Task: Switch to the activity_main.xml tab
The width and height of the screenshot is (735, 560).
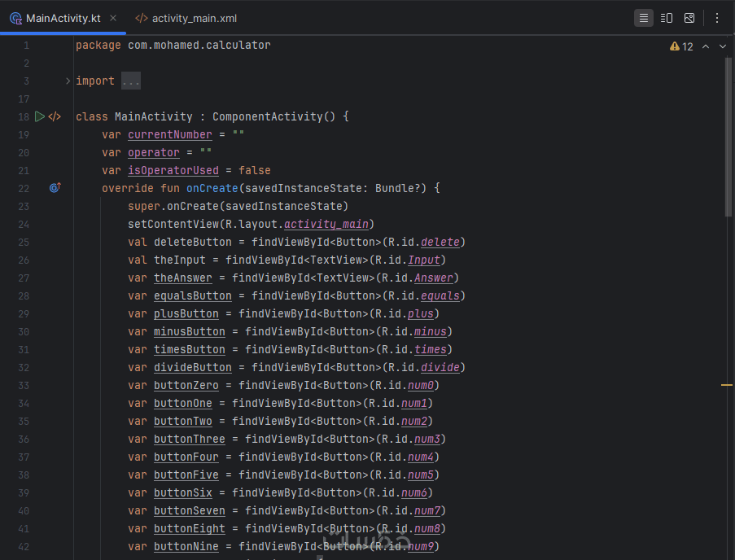Action: [195, 18]
